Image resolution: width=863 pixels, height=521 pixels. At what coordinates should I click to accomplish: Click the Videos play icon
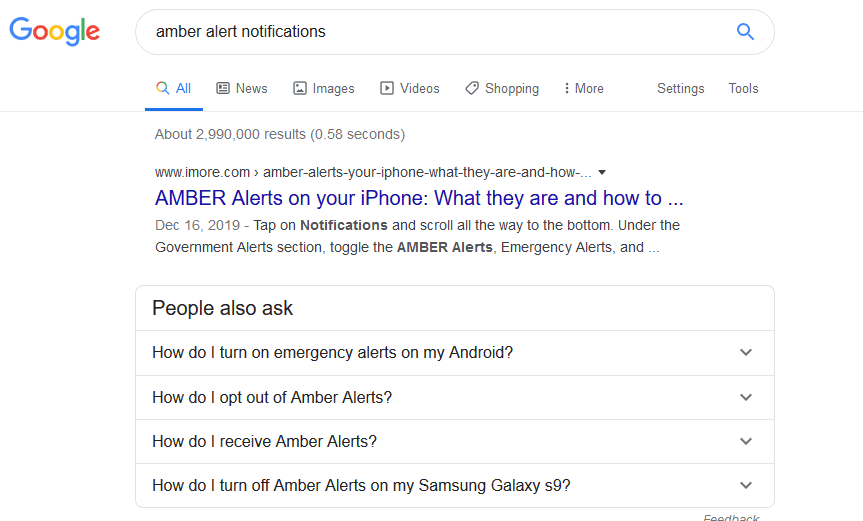tap(387, 88)
